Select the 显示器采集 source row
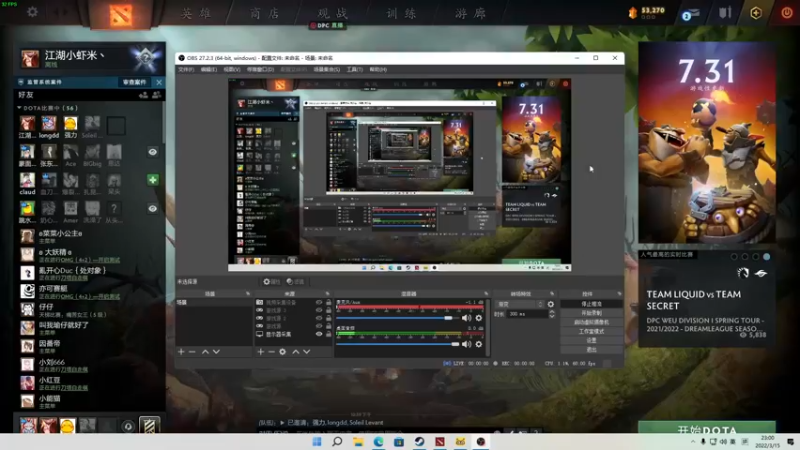The image size is (800, 450). (293, 334)
